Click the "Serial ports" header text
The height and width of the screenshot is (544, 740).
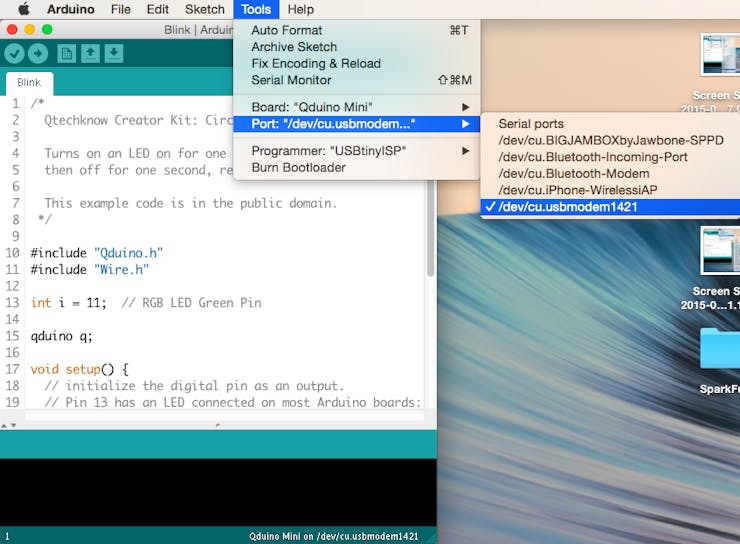[x=531, y=124]
